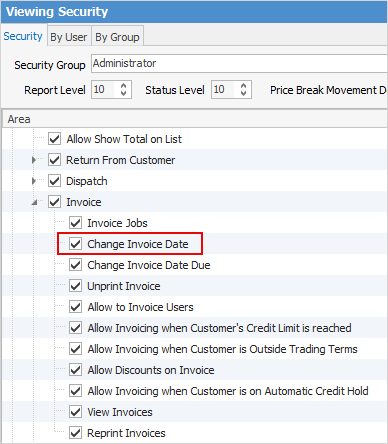Select the Automatic Credit Hold label
Viewport: 388px width, 444px height.
click(x=228, y=391)
